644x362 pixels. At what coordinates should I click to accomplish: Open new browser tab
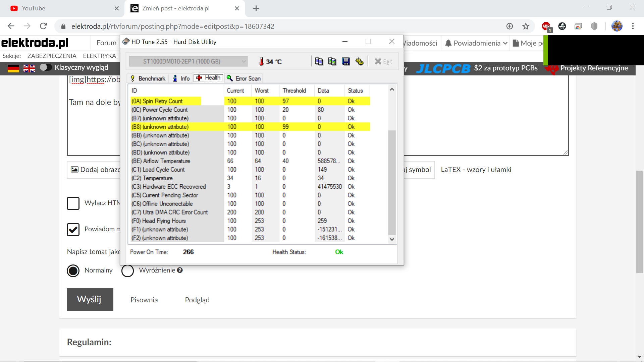point(256,8)
